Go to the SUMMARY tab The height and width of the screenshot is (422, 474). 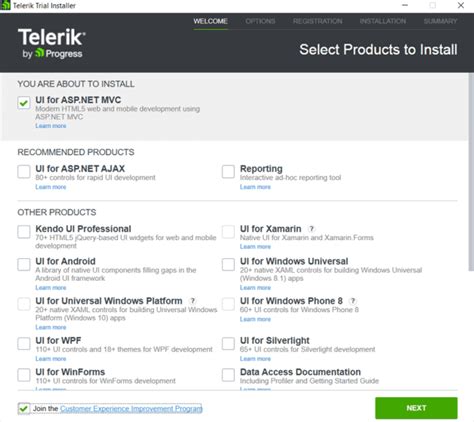(x=440, y=21)
